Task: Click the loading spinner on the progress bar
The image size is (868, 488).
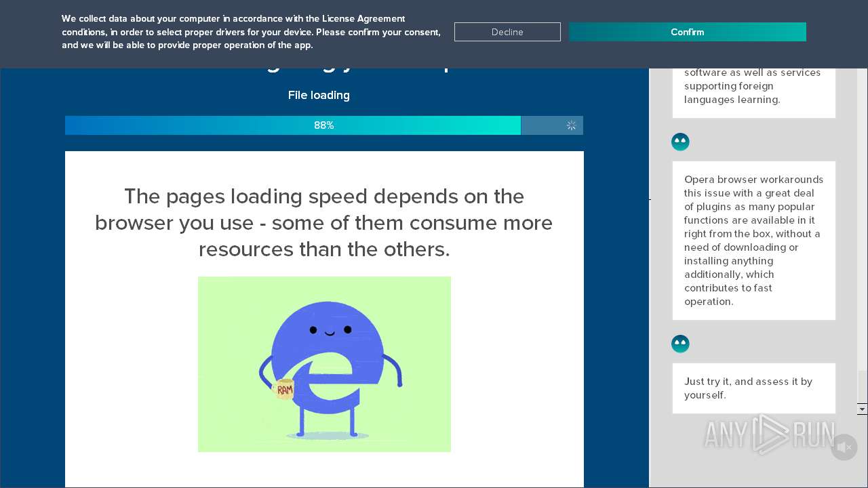Action: pos(572,125)
